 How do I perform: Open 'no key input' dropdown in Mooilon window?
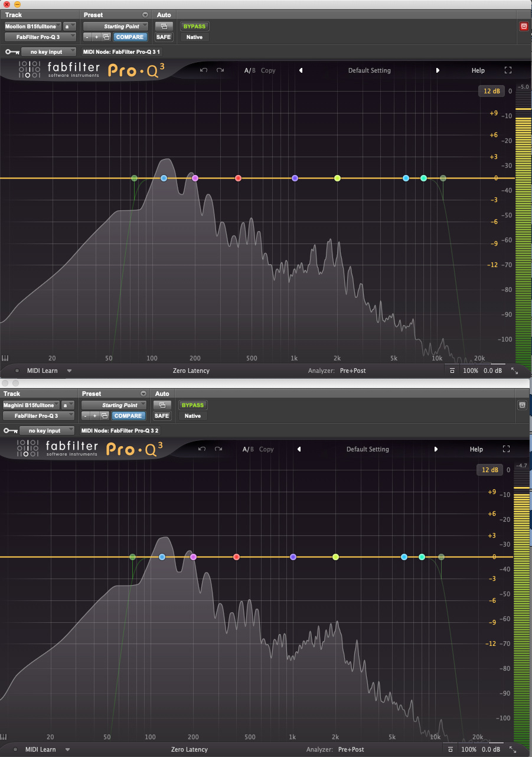point(49,51)
